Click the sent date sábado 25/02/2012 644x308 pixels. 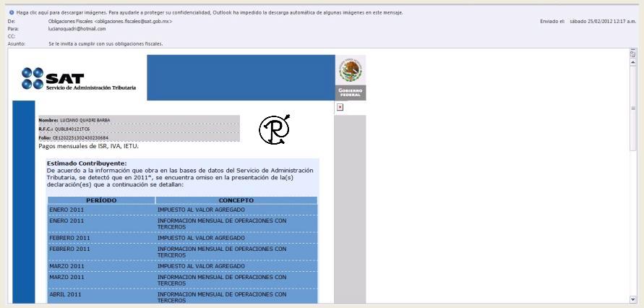[x=602, y=22]
